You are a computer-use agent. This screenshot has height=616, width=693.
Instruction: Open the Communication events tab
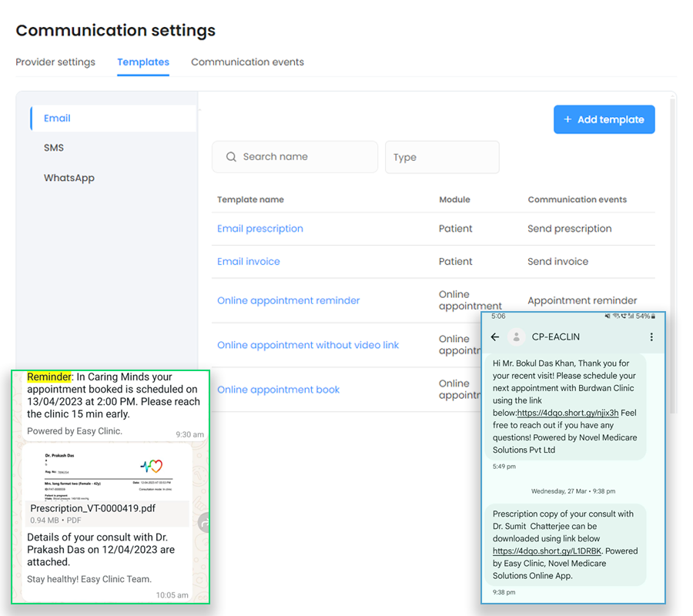pos(247,62)
